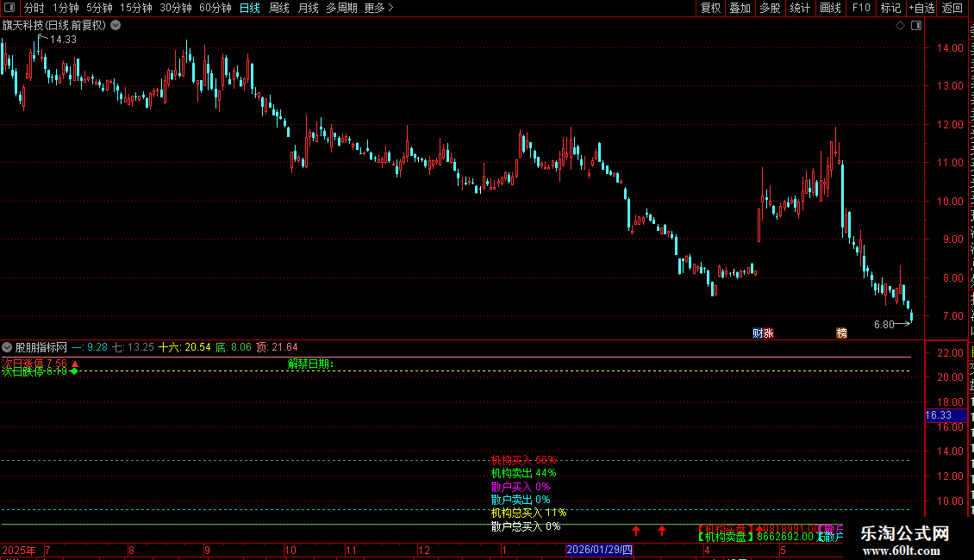Click the 机构总买入 11% text
This screenshot has height=560, width=974.
(x=528, y=513)
